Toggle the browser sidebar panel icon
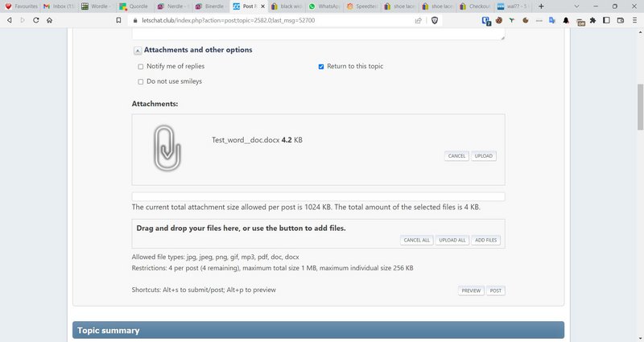Viewport: 644px width, 342px height. pos(606,20)
